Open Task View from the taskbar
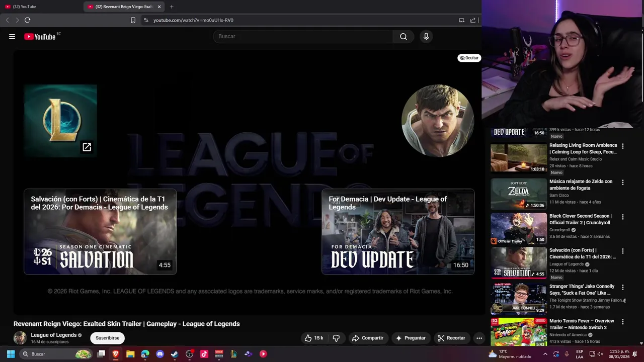This screenshot has height=362, width=644. [101, 354]
